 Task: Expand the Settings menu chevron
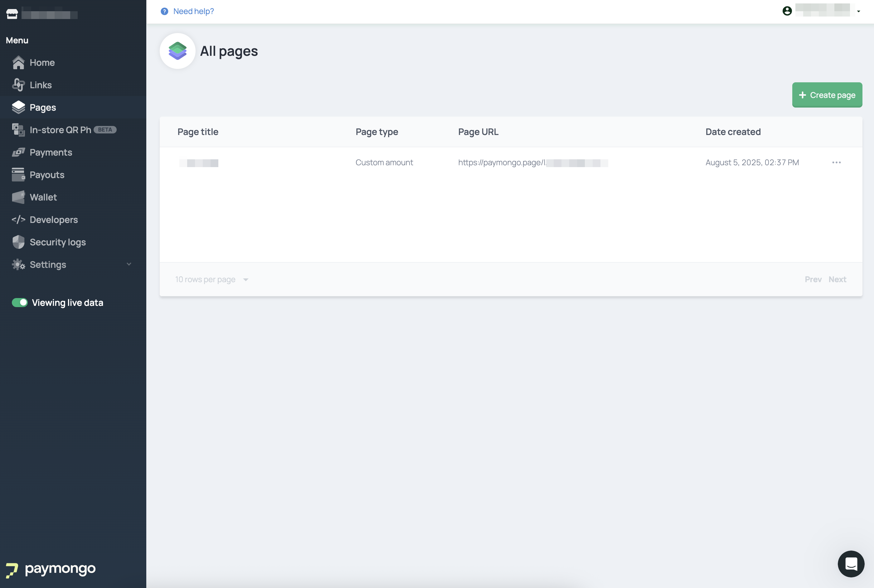[129, 264]
